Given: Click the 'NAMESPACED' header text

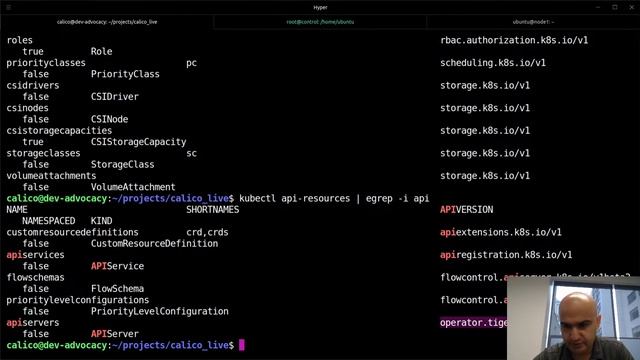Looking at the screenshot, I should [49, 221].
